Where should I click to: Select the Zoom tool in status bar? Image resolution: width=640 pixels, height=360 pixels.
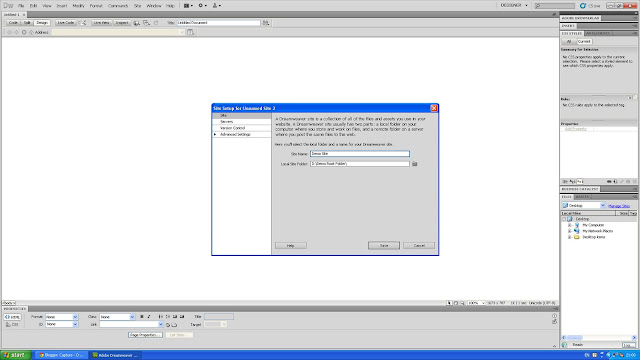462,303
